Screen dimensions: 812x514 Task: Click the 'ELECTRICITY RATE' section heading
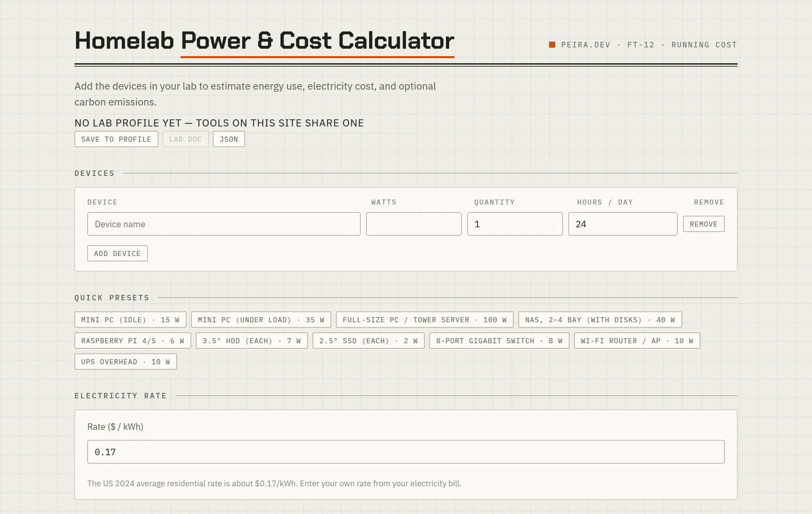point(120,396)
